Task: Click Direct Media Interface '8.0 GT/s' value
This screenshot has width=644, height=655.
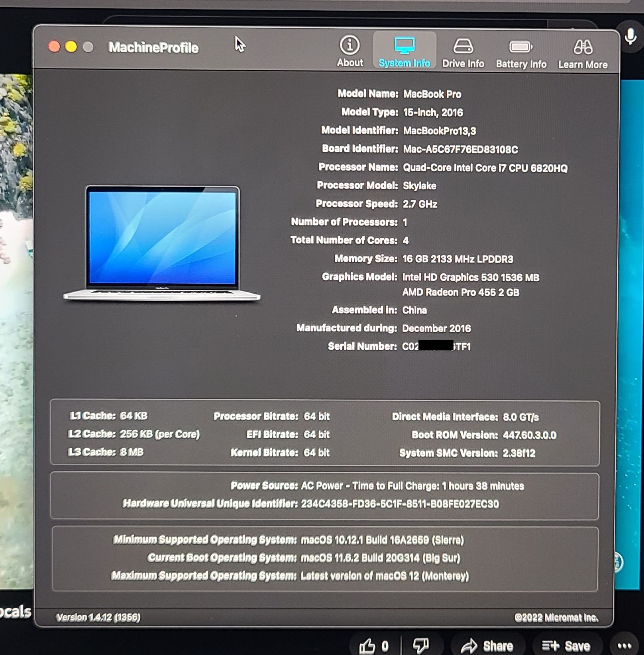Action: click(520, 417)
